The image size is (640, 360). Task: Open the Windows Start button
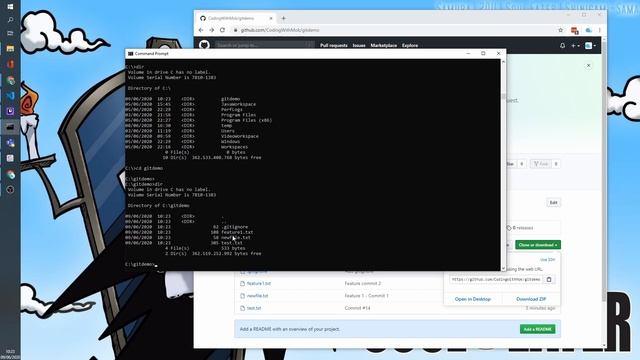coord(10,7)
